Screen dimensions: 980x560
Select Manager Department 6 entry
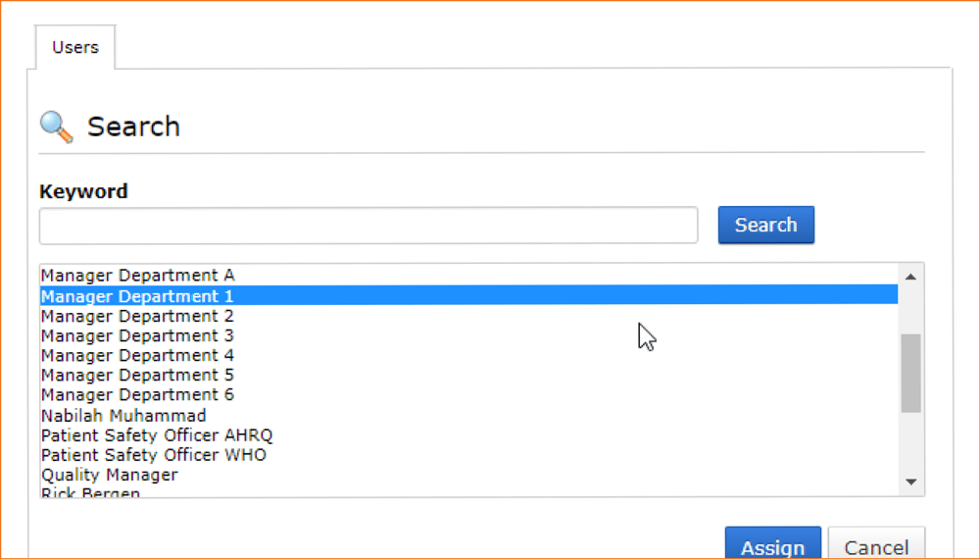[468, 395]
